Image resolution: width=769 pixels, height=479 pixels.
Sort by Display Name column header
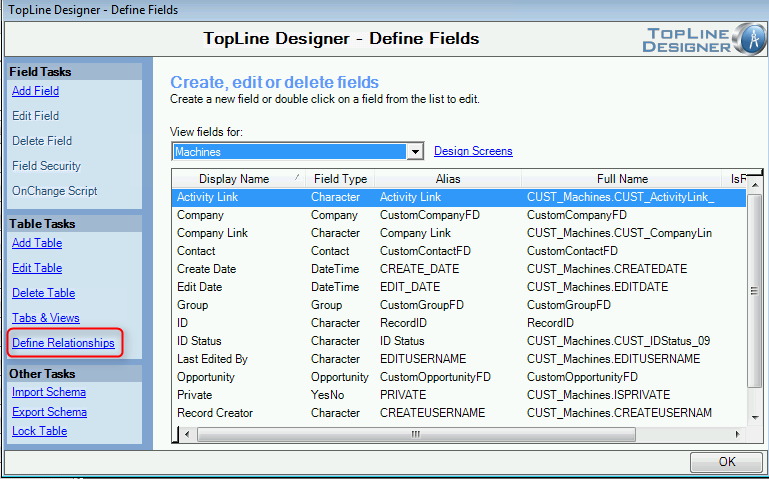238,179
